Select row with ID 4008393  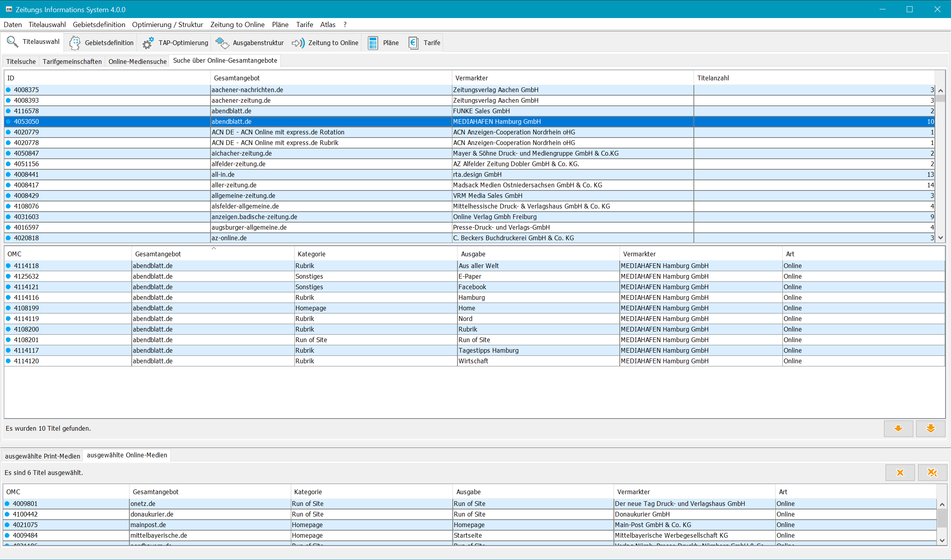point(469,100)
